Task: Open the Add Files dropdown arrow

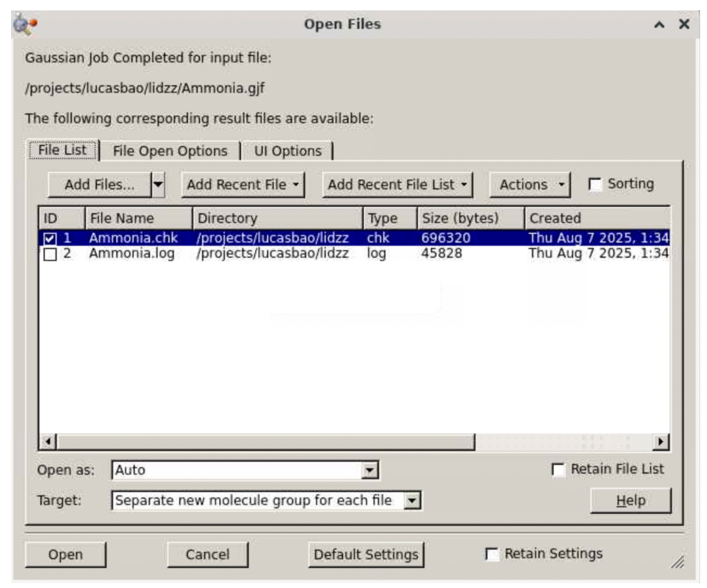Action: pos(158,185)
